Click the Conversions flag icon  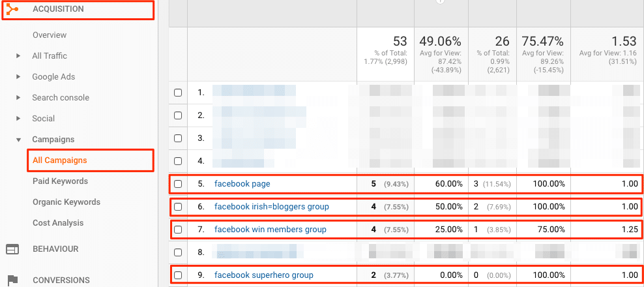click(x=12, y=280)
